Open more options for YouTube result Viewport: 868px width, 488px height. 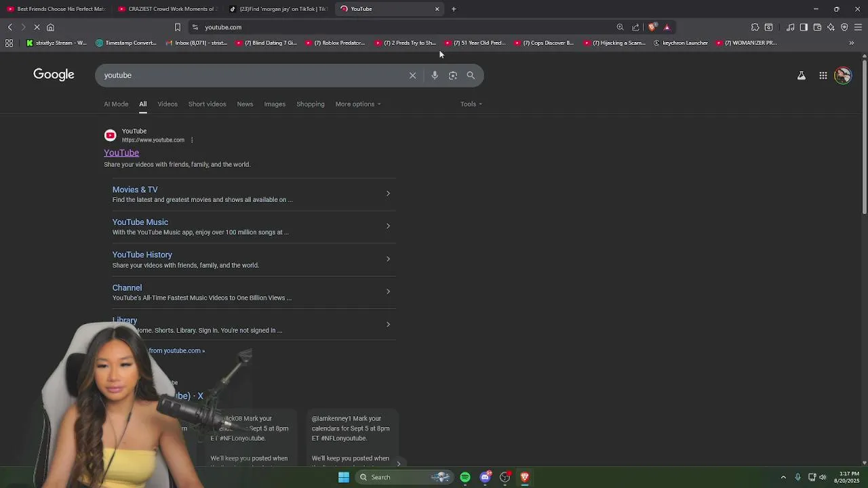click(192, 140)
